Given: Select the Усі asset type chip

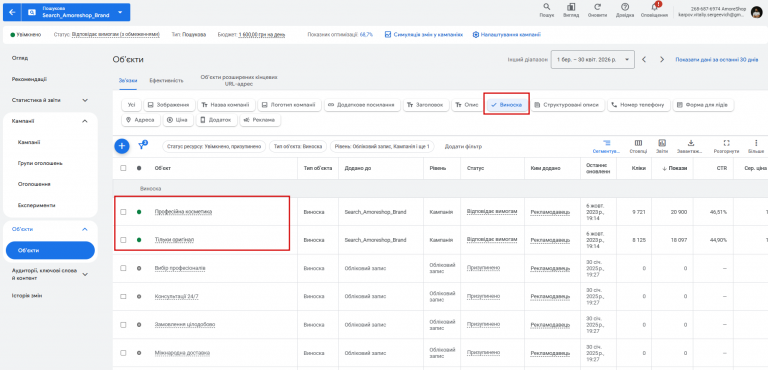Looking at the screenshot, I should 131,105.
